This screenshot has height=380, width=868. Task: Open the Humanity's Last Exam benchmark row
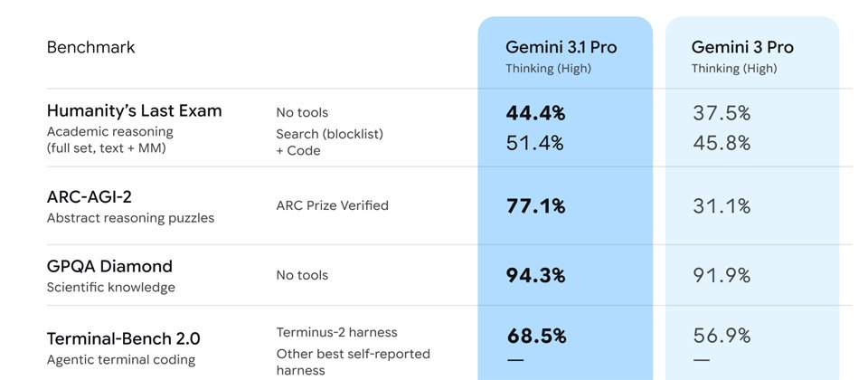134,111
